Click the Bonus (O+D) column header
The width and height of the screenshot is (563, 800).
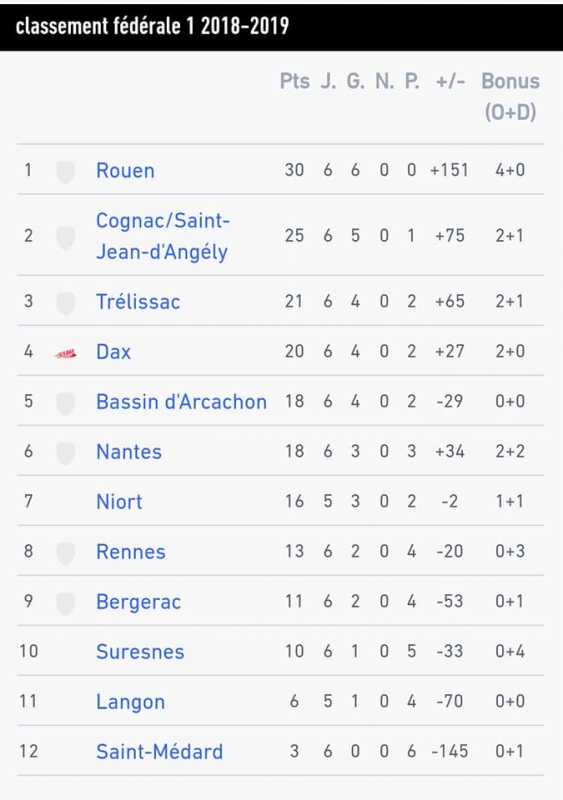tap(510, 96)
